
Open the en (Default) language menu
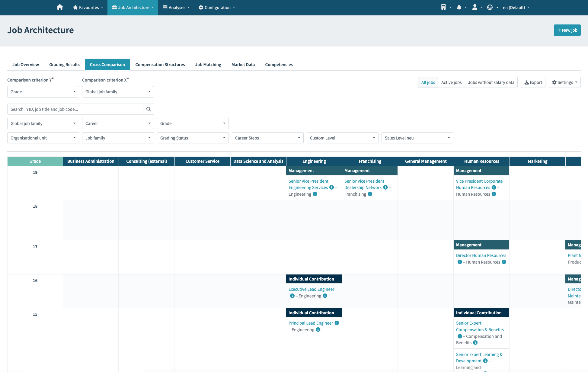tap(516, 8)
